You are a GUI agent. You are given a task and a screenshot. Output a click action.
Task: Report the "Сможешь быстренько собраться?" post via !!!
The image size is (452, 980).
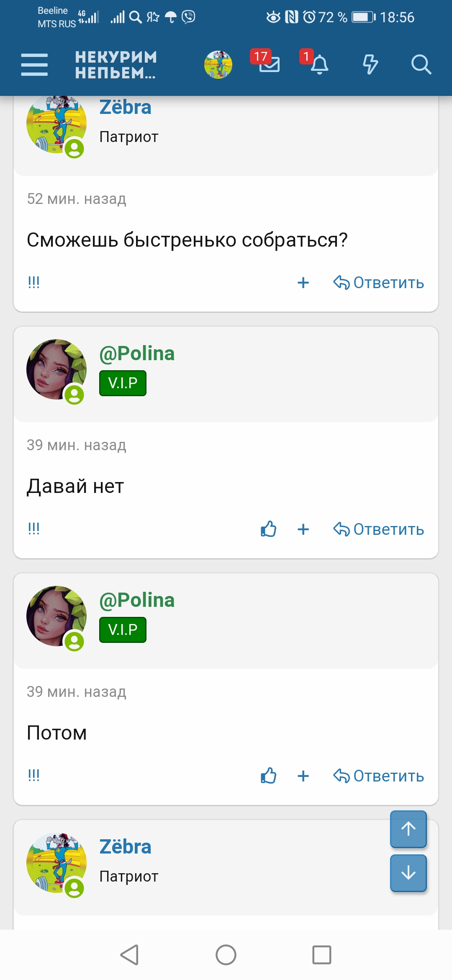[33, 282]
